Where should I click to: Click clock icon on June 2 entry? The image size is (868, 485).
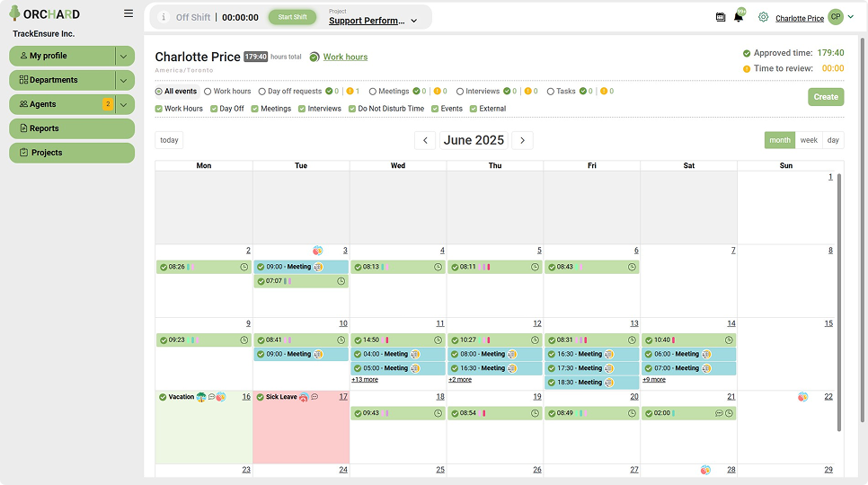pyautogui.click(x=244, y=267)
